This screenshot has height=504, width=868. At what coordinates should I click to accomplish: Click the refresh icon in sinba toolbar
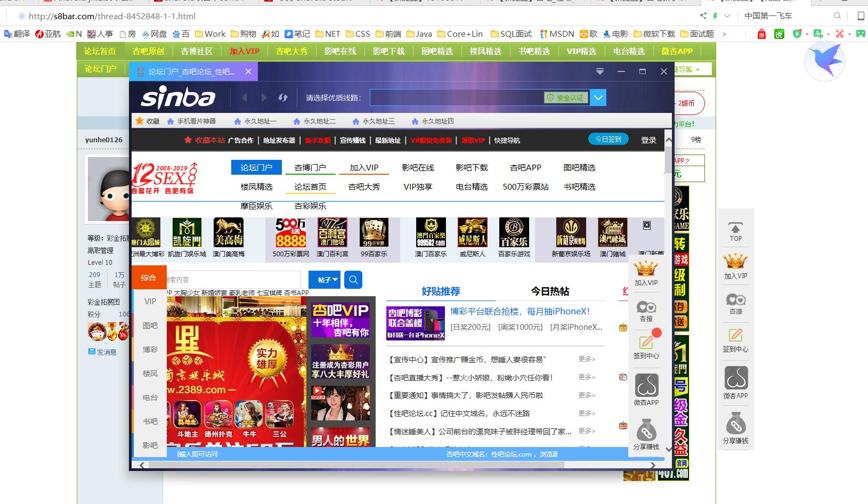point(283,97)
